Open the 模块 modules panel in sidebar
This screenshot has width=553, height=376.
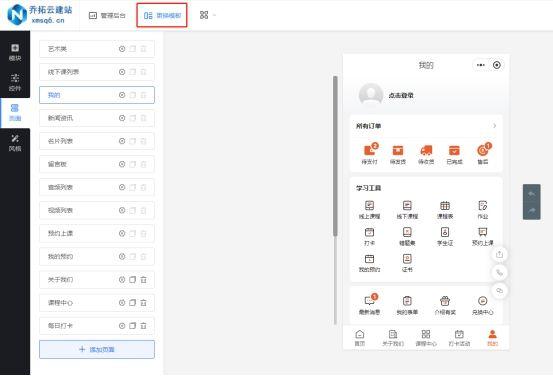[x=15, y=52]
